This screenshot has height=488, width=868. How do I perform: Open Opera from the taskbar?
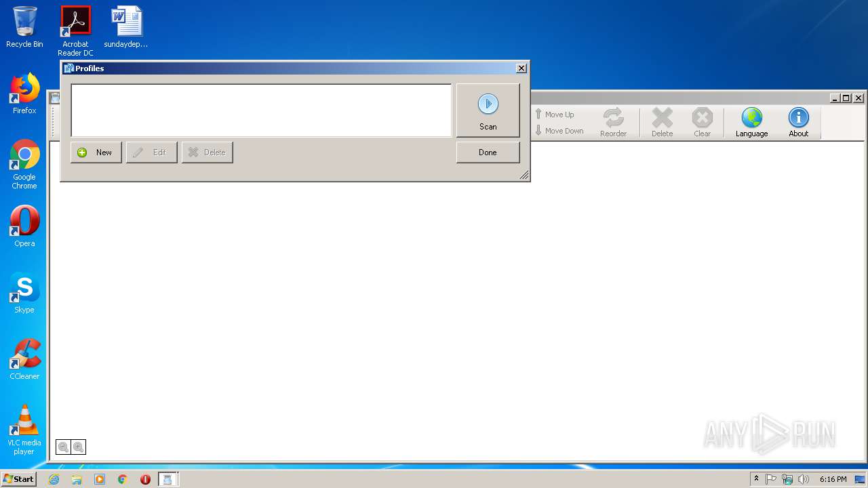145,479
